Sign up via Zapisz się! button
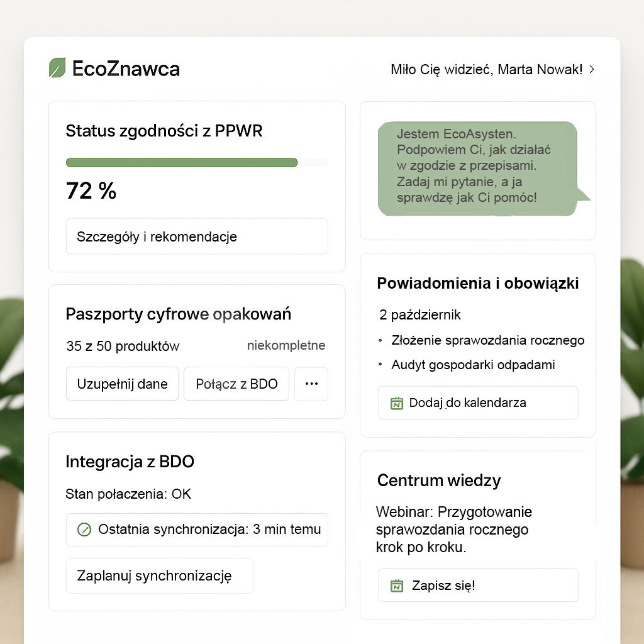 tap(478, 586)
